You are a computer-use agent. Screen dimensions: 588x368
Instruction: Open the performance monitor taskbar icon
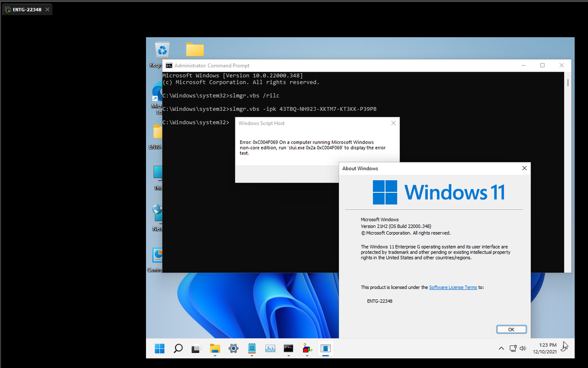pos(270,349)
